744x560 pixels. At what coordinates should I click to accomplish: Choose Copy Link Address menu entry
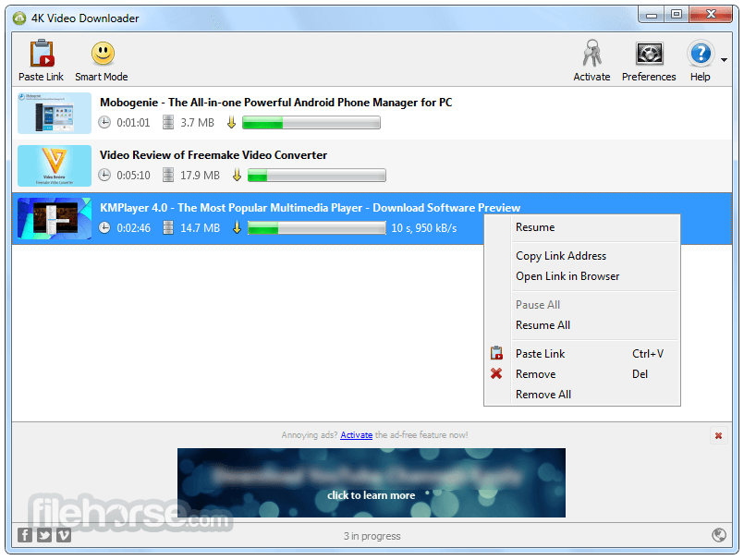582,256
